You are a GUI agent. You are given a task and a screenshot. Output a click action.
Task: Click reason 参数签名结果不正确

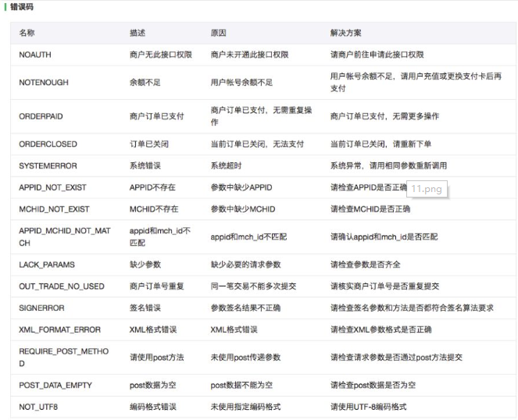[246, 308]
